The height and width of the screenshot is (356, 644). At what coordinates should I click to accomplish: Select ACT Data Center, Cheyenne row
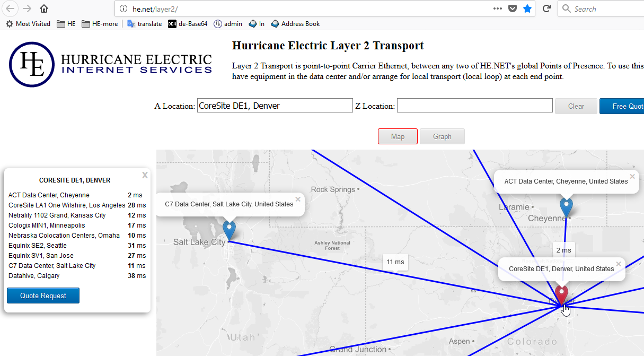click(77, 195)
